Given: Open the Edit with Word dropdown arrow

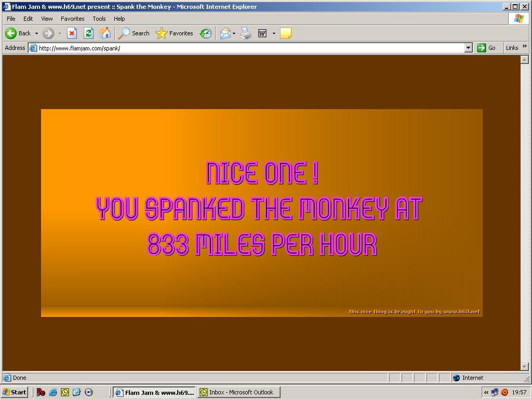Looking at the screenshot, I should pyautogui.click(x=274, y=33).
